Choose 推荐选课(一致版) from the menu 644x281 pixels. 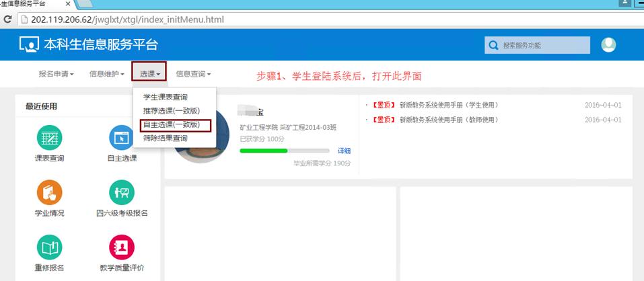(x=171, y=110)
